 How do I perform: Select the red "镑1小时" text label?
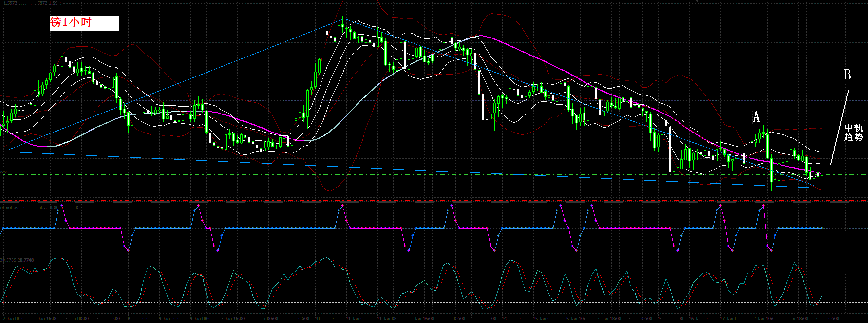tap(71, 22)
